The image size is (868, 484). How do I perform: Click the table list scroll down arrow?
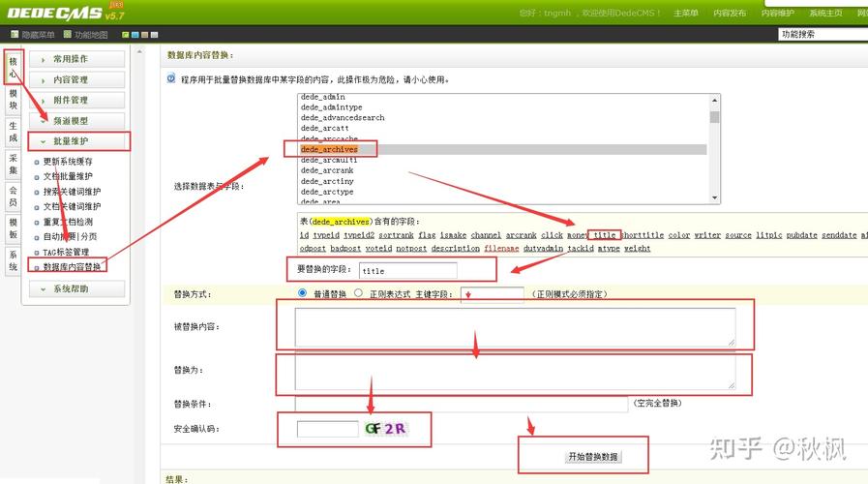pos(715,197)
